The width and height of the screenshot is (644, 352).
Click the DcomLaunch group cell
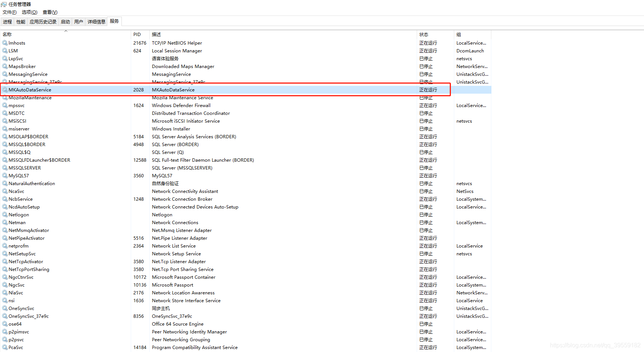tap(470, 51)
